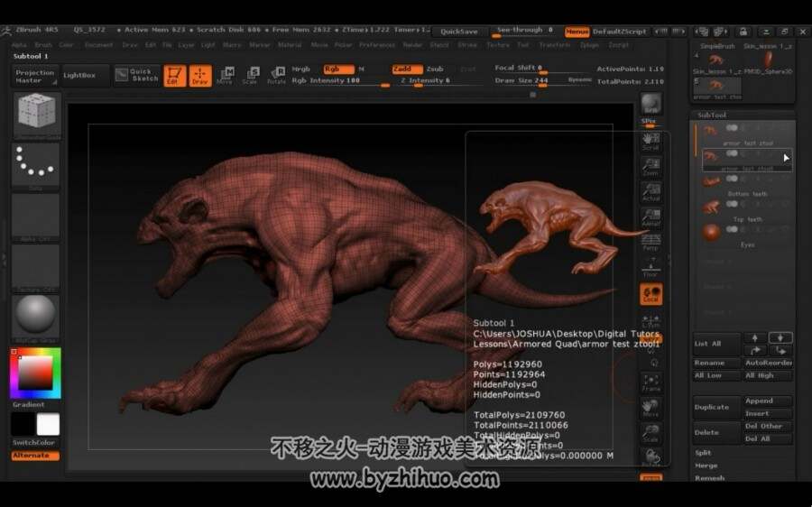
Task: Toggle the Local symmetry button
Action: [x=651, y=293]
